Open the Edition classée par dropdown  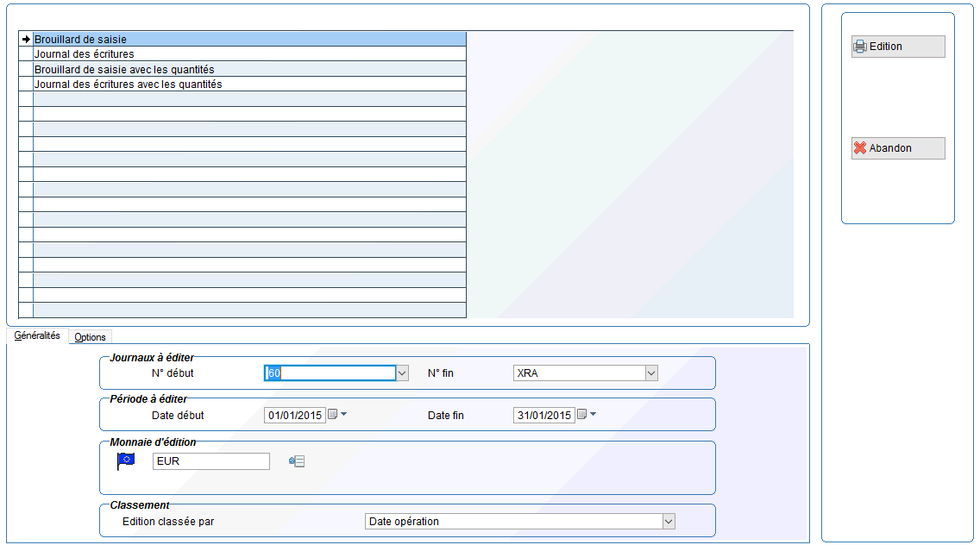[668, 522]
